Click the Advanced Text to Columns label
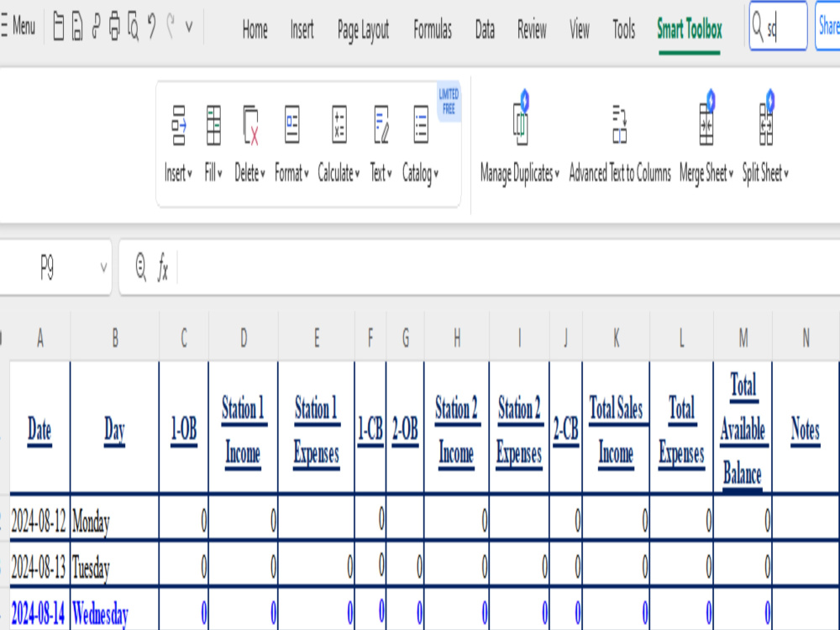 click(x=620, y=174)
